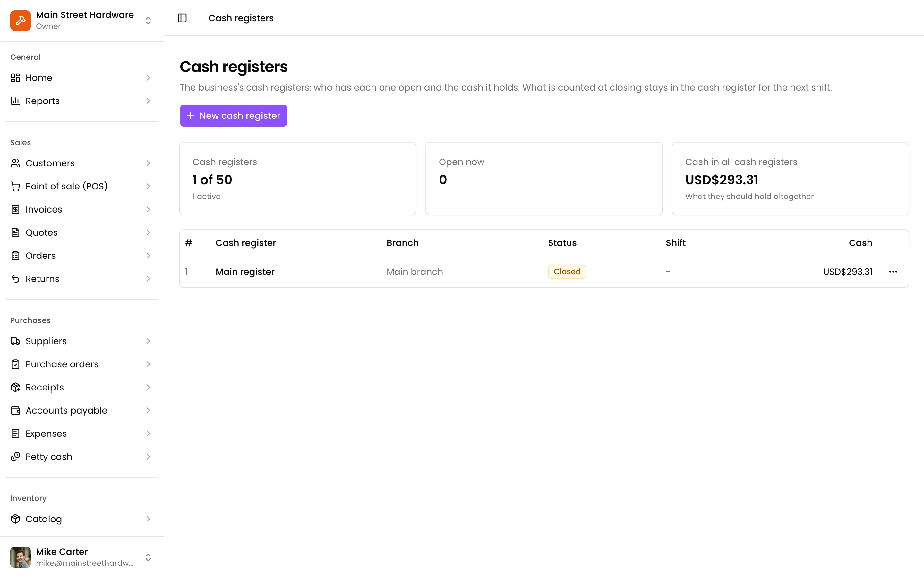924x578 pixels.
Task: Click the Expenses list icon
Action: (15, 433)
